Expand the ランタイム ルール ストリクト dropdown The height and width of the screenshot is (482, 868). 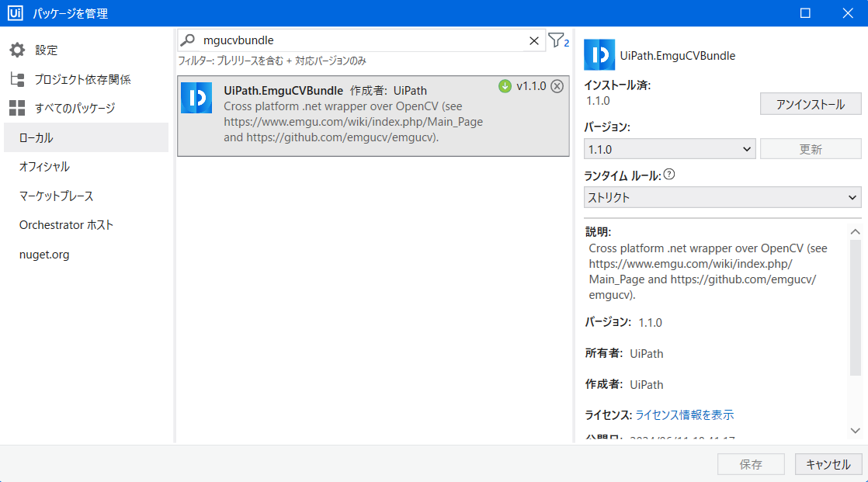(x=722, y=198)
